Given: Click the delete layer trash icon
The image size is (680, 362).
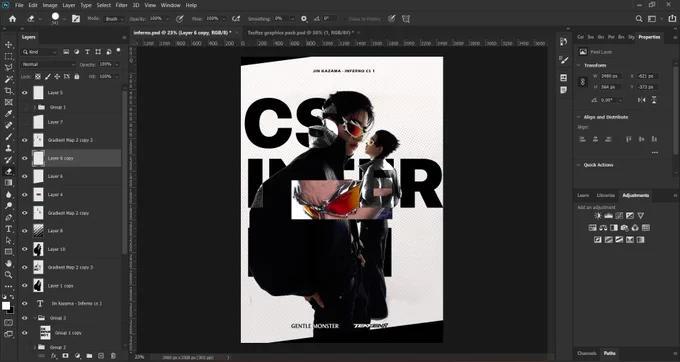Looking at the screenshot, I should tap(113, 356).
